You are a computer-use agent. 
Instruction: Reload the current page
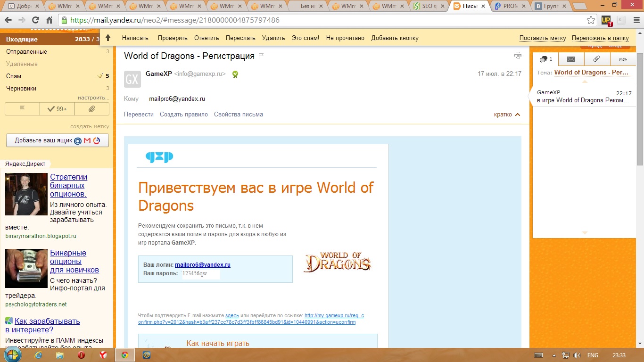(35, 20)
